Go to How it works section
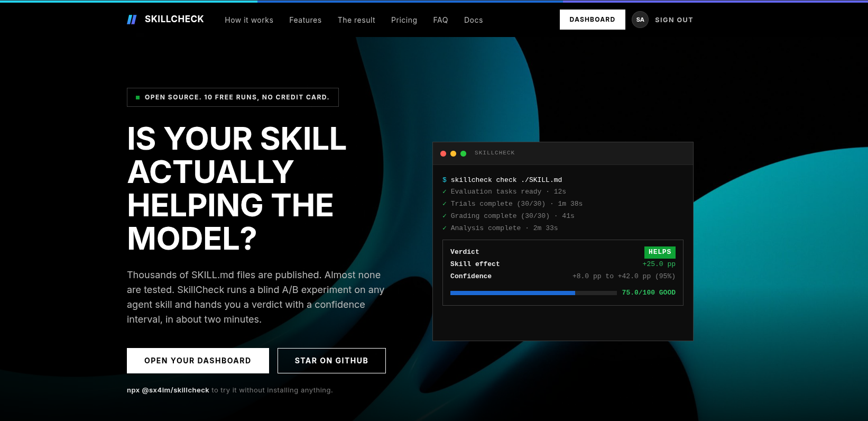Image resolution: width=868 pixels, height=421 pixels. (249, 20)
